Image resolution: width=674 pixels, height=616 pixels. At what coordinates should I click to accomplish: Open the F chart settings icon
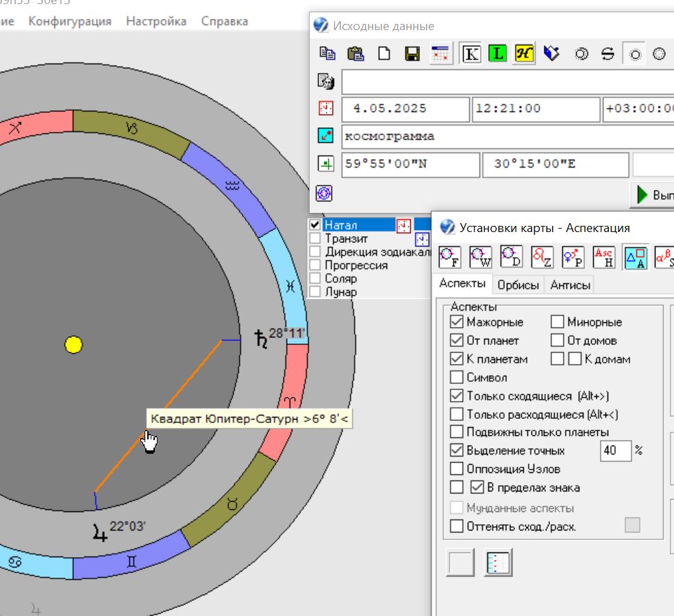pos(449,257)
